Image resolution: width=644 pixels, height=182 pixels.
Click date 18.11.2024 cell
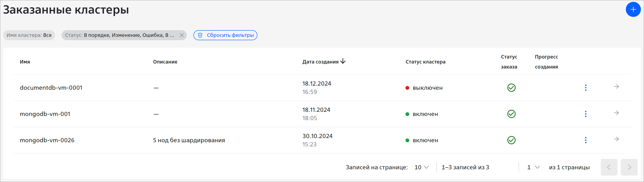316,110
